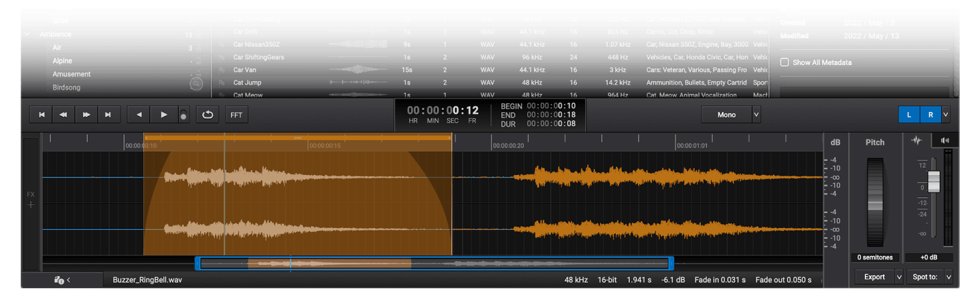Click the Fade out 0.050 s status value
Image resolution: width=980 pixels, height=295 pixels.
[x=784, y=280]
